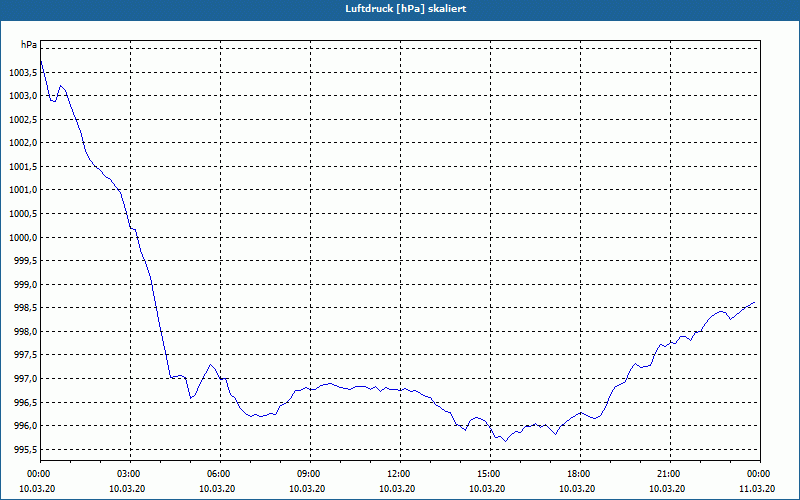Pick the 18:00 time axis label
Viewport: 800px width, 500px height.
click(x=580, y=473)
